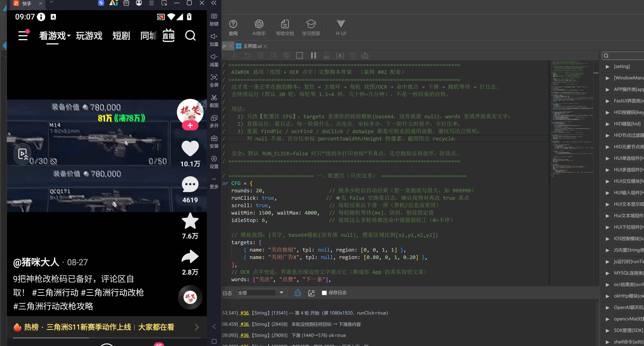644x346 pixels.
Task: Favorite the video with star icon
Action: [x=190, y=221]
